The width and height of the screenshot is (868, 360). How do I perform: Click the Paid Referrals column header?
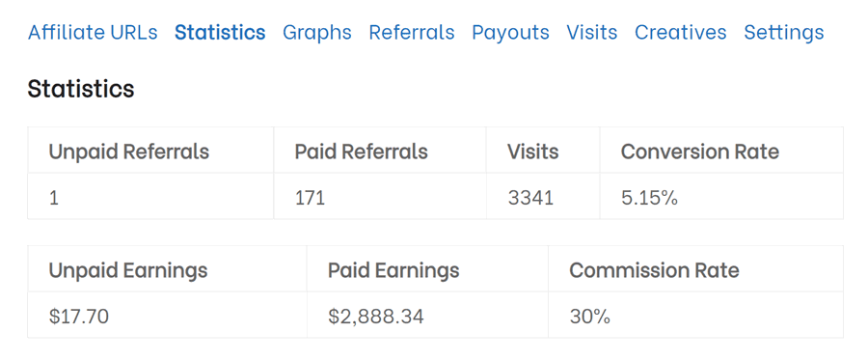(361, 152)
